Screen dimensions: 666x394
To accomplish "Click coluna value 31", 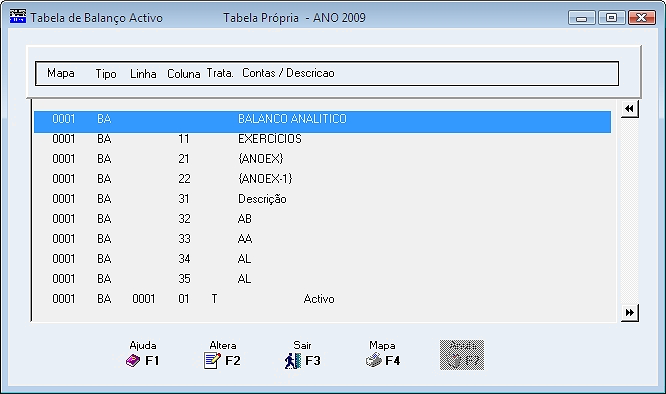I will pos(184,199).
